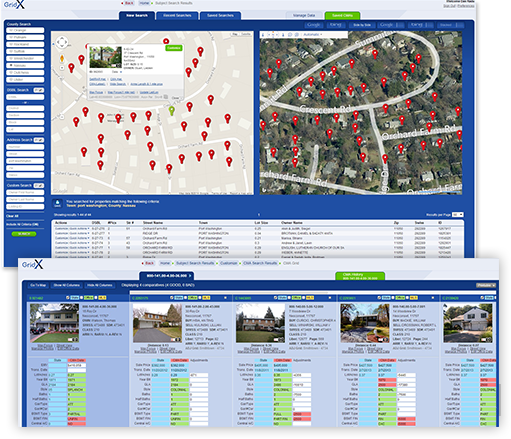The width and height of the screenshot is (511, 439).
Task: Select the Nassau county option
Action: (25, 65)
